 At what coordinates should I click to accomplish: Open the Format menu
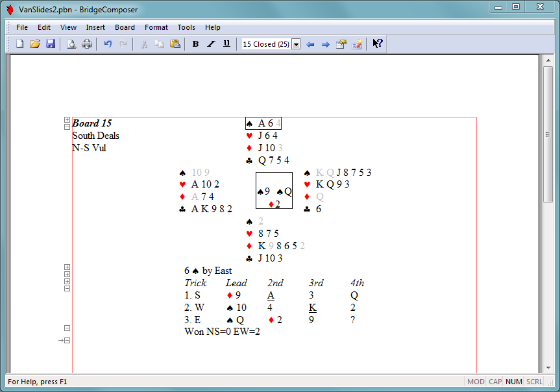click(156, 27)
